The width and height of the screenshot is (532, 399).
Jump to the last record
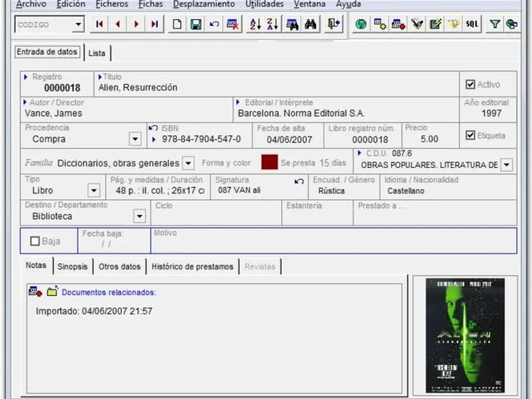point(155,24)
